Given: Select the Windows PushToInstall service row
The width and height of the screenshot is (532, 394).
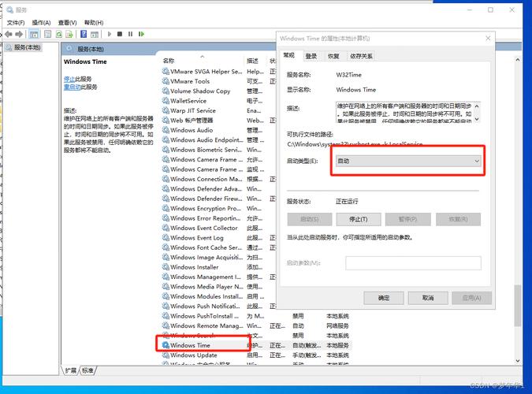Looking at the screenshot, I should pos(256,316).
